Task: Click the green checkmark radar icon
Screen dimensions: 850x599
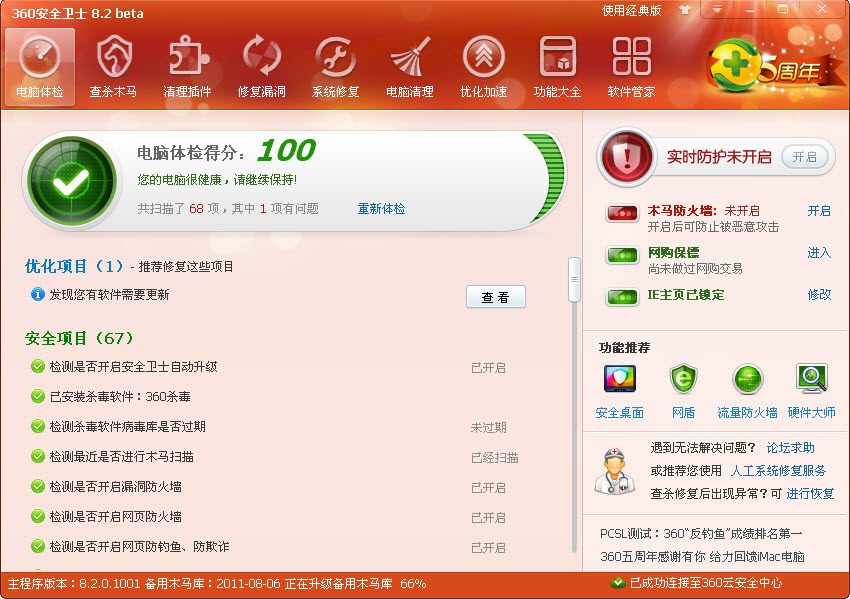Action: pyautogui.click(x=72, y=181)
